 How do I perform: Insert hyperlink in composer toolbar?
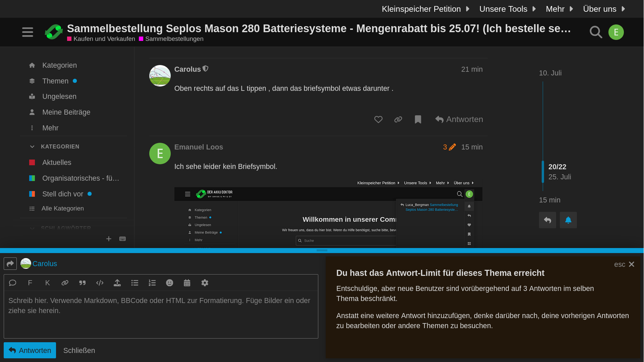(65, 283)
